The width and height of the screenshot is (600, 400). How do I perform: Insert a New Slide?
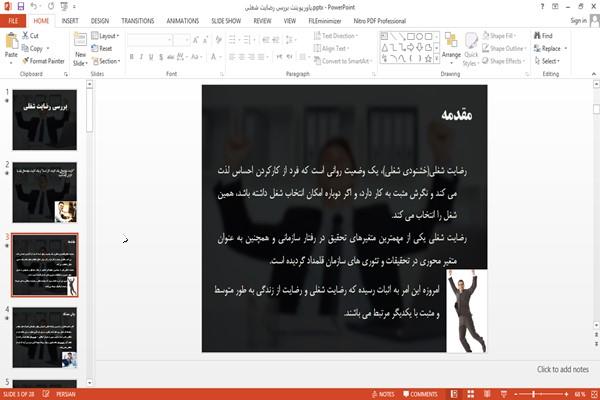[x=80, y=49]
